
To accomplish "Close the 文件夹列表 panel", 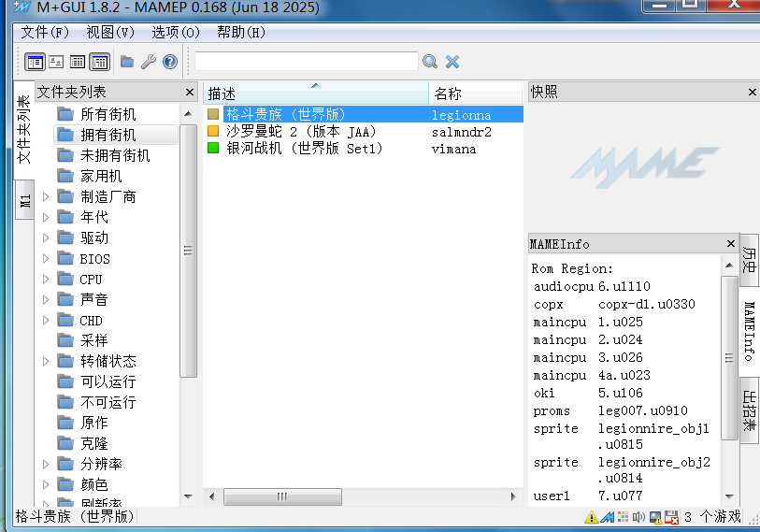I will (190, 92).
